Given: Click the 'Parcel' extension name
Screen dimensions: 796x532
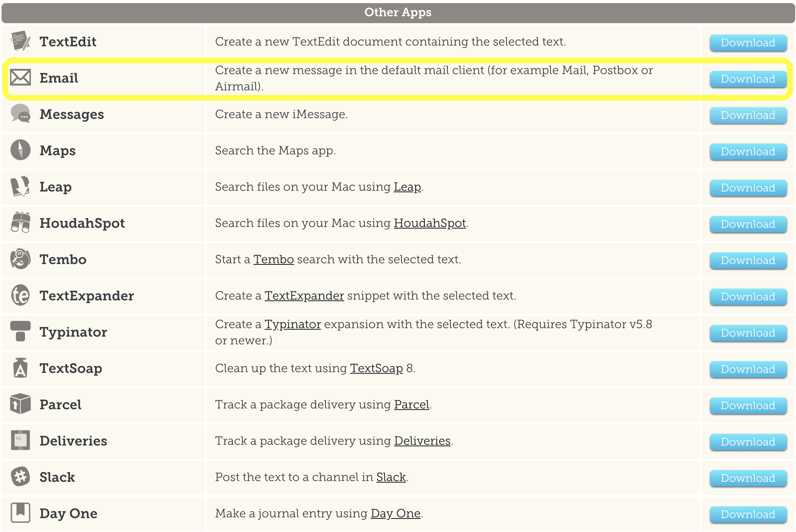Looking at the screenshot, I should coord(61,405).
